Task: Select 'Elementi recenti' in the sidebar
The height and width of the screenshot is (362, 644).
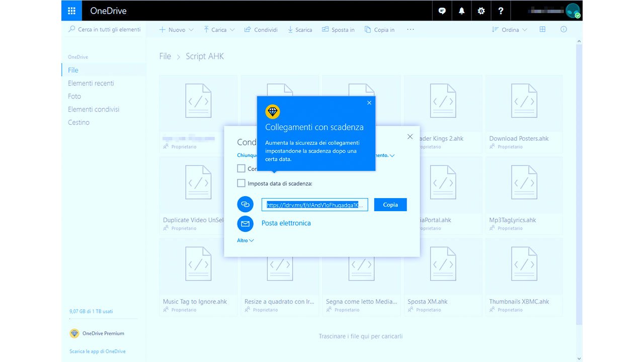Action: point(91,83)
